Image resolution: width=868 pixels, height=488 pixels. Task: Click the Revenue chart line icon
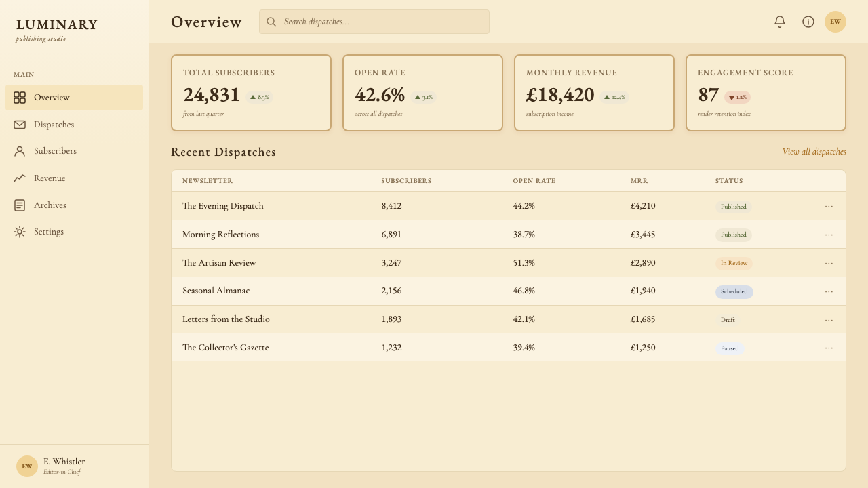point(20,178)
